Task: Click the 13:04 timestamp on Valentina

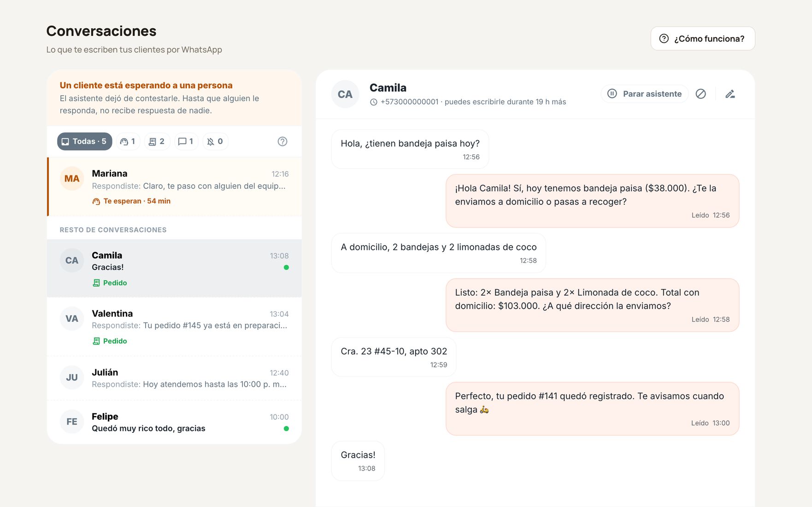Action: (279, 314)
